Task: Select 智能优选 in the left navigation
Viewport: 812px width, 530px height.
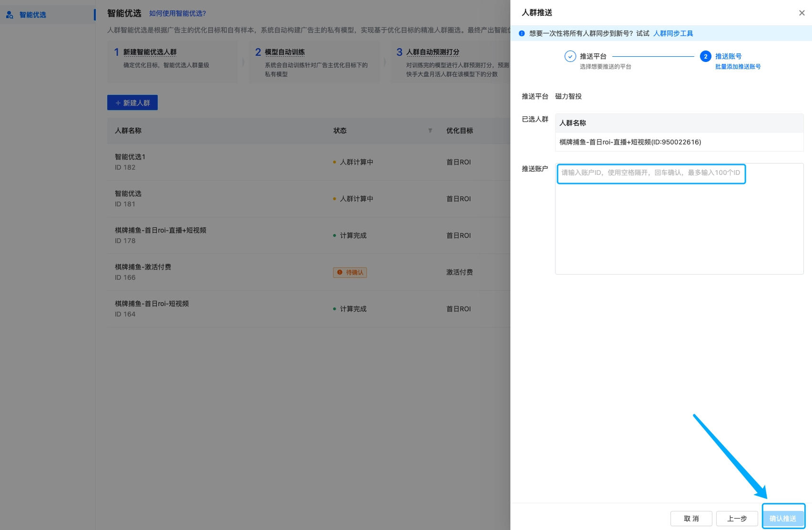Action: (33, 15)
